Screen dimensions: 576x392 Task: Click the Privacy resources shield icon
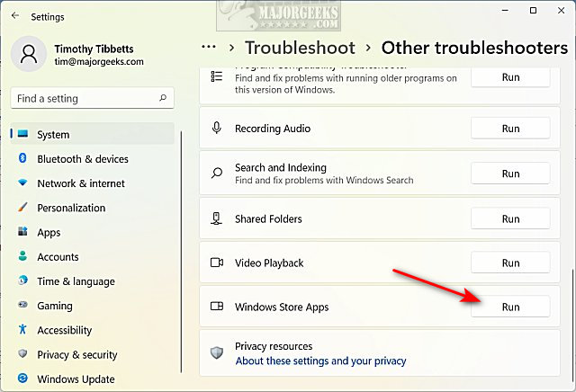[x=217, y=353]
